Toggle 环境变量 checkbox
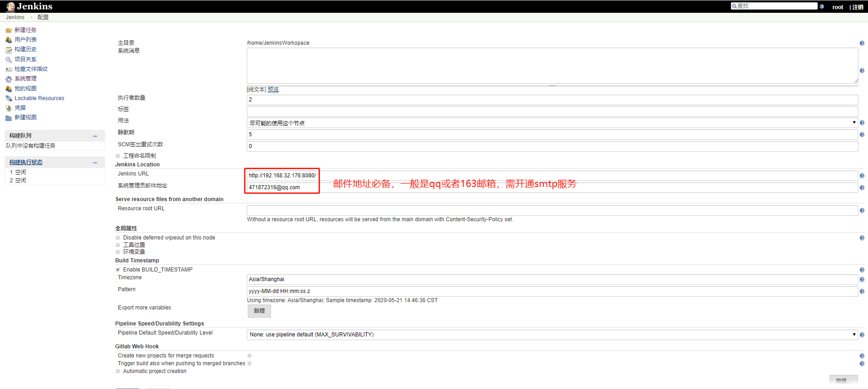Image resolution: width=868 pixels, height=389 pixels. (118, 252)
